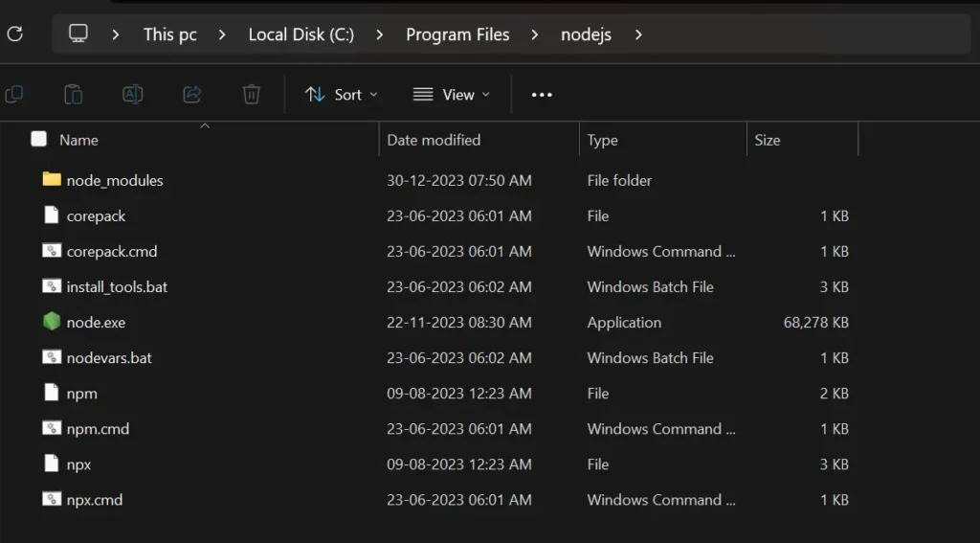Image resolution: width=980 pixels, height=543 pixels.
Task: Click the 22-11-2023 08:30 AM date cell
Action: (x=459, y=323)
